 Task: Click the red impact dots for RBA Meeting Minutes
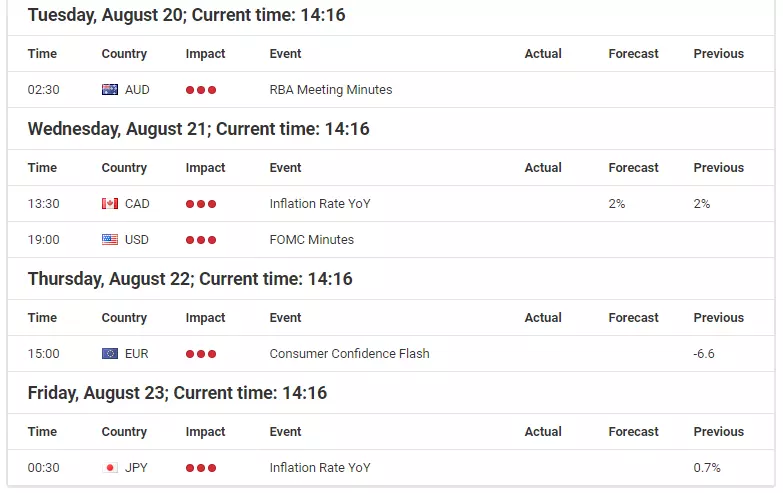coord(201,90)
